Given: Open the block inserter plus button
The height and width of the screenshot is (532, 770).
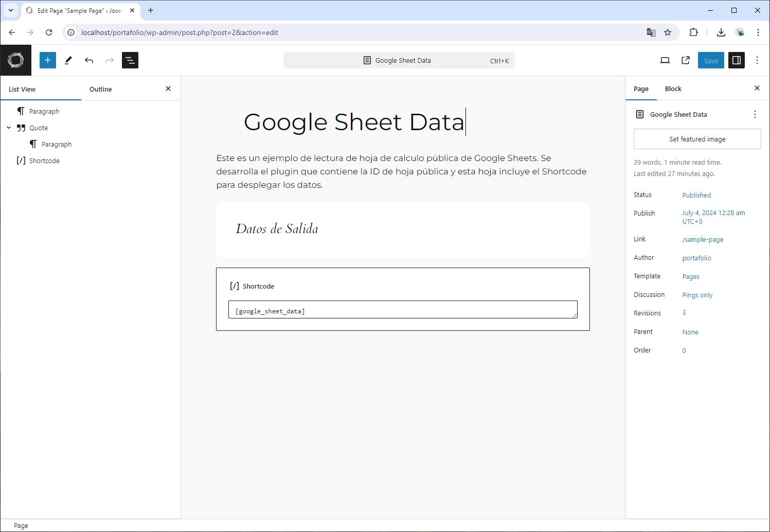Looking at the screenshot, I should [48, 60].
